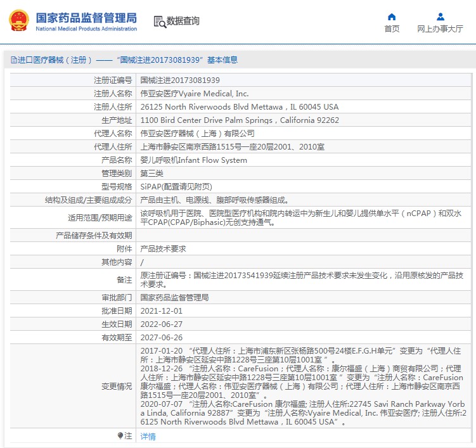Click the data query magnifier icon
Image resolution: width=476 pixels, height=448 pixels.
coord(160,22)
